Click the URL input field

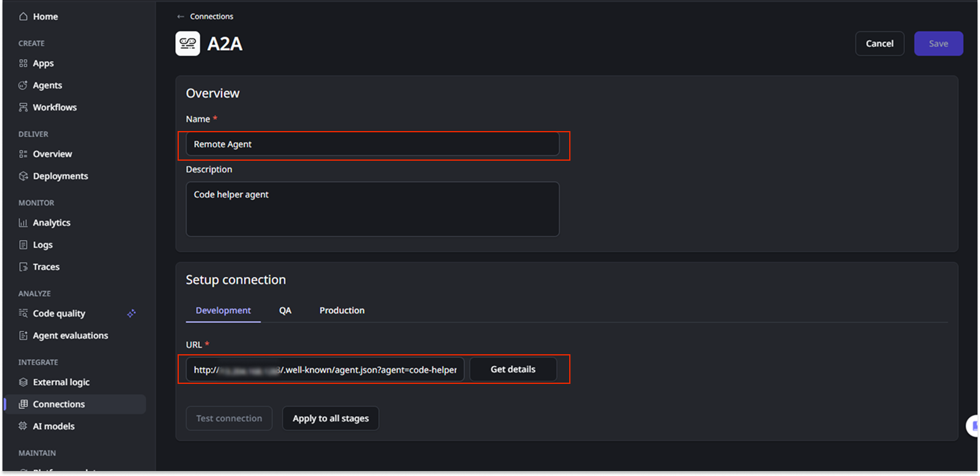325,370
